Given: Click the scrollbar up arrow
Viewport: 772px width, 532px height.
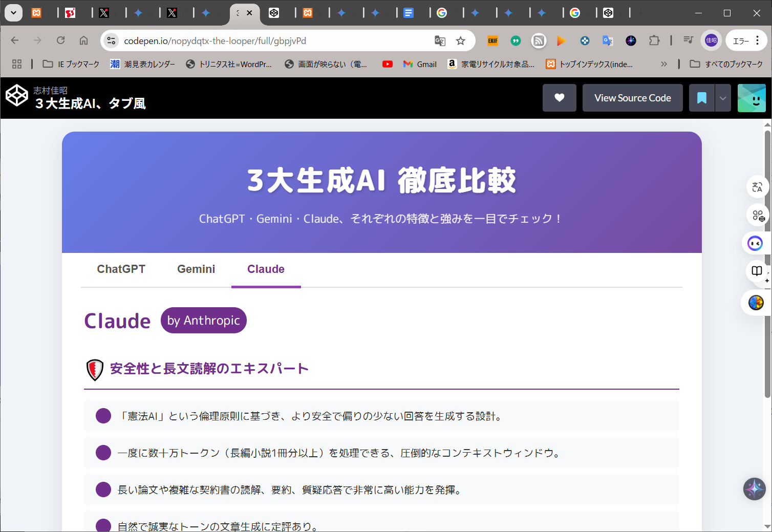Looking at the screenshot, I should click(x=767, y=124).
